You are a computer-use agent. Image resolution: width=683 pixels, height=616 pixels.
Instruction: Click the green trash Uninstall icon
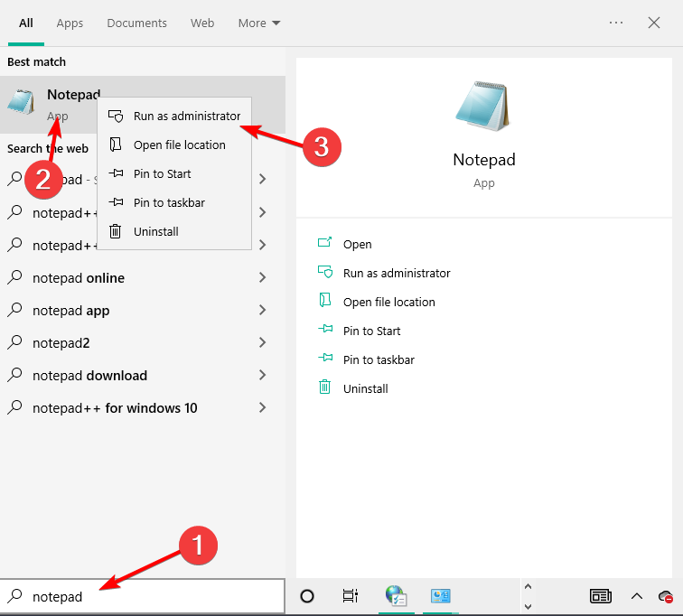click(325, 387)
